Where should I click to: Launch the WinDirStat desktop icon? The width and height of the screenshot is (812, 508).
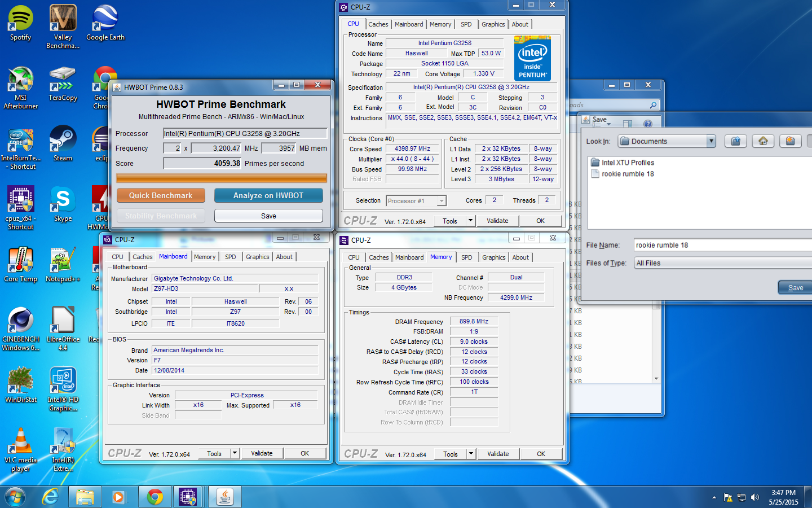pyautogui.click(x=20, y=386)
